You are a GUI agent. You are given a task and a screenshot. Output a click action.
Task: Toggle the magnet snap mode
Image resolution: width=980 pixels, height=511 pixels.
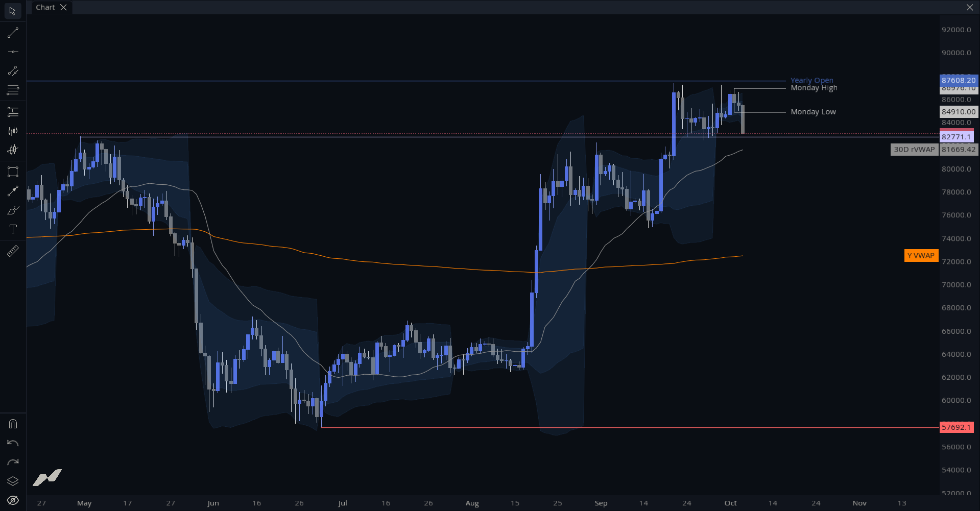(13, 424)
